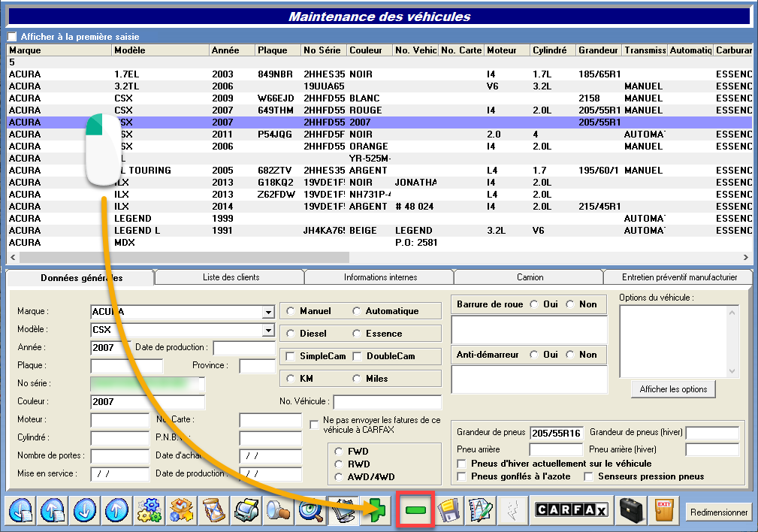Select the ACURA 1.7EL 2003 row
This screenshot has width=758, height=532.
379,74
